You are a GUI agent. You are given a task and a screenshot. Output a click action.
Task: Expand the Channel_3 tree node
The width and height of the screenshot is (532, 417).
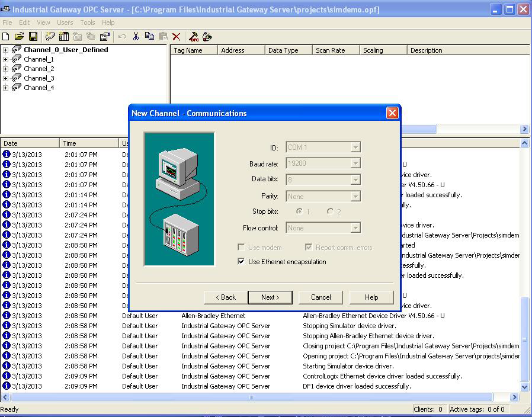pos(5,78)
